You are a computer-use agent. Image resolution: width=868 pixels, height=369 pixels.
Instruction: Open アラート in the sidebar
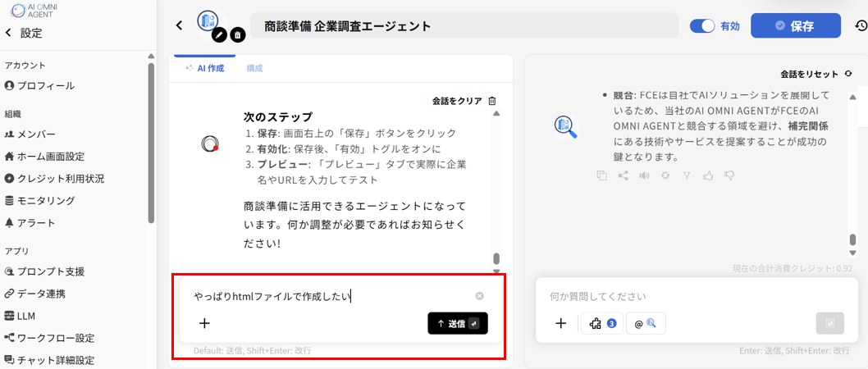30,223
